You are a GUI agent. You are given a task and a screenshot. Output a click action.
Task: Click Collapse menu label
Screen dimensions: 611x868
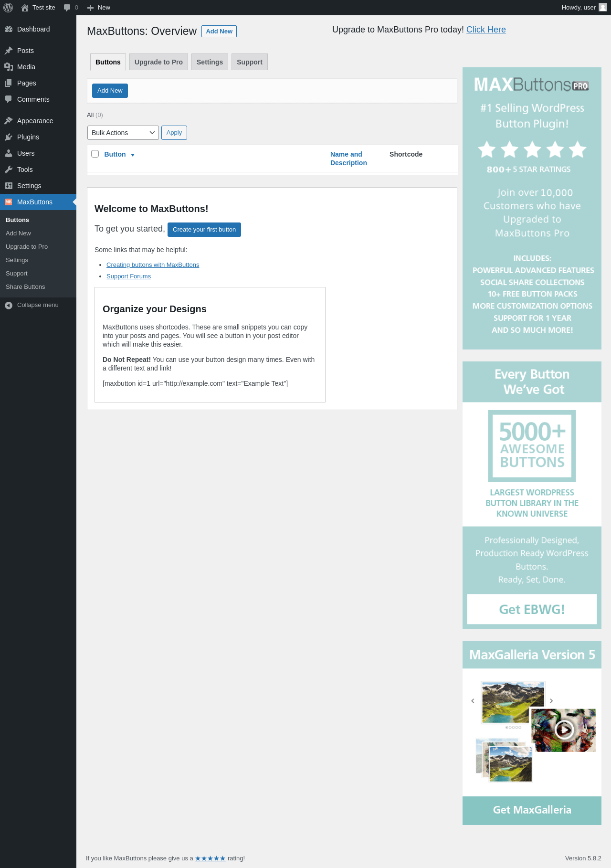[x=38, y=305]
